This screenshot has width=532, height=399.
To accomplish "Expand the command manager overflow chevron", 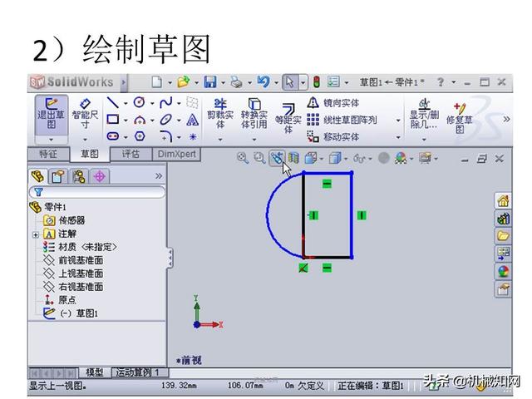I will (506, 119).
